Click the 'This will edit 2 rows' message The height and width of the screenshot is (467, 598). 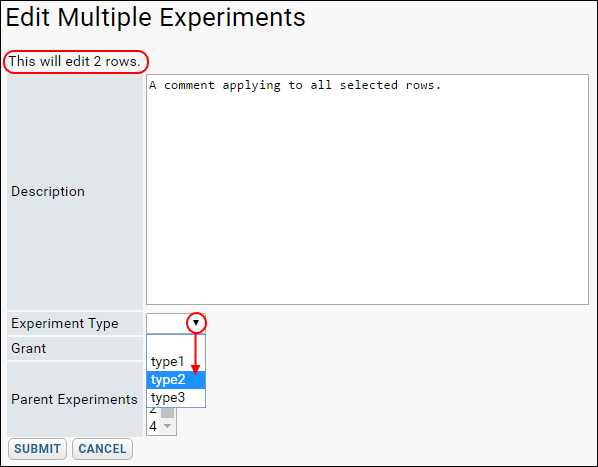[75, 61]
